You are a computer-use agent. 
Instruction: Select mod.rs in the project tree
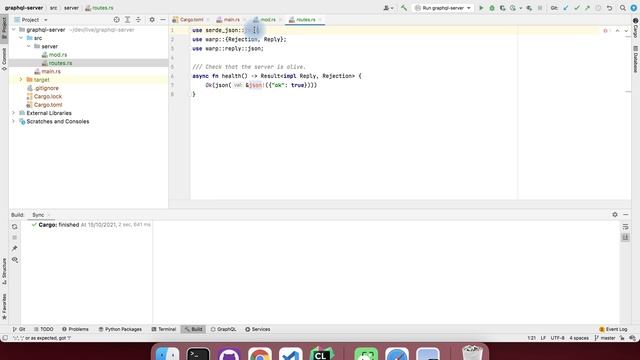pyautogui.click(x=58, y=55)
